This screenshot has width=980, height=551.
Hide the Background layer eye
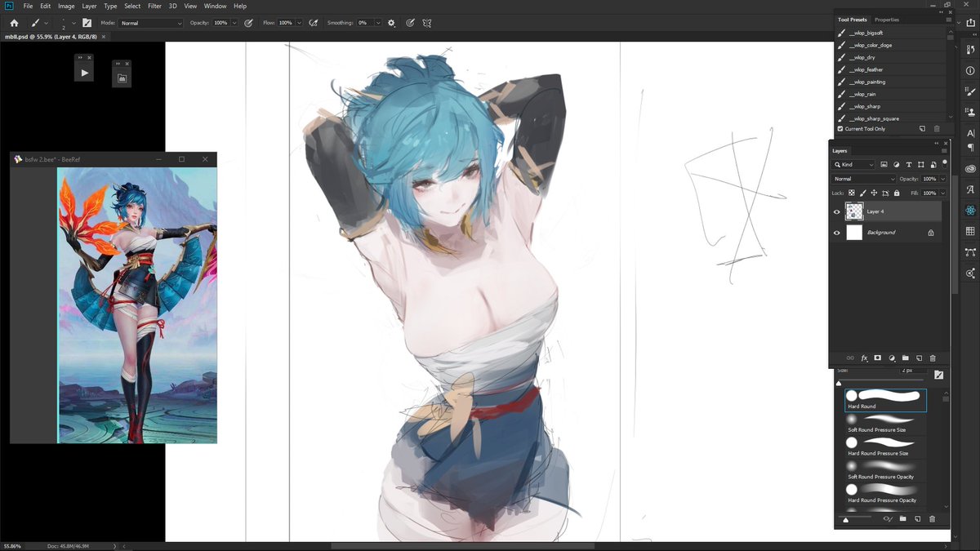836,233
